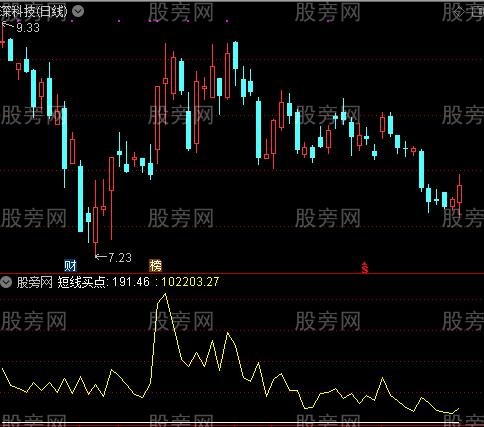Click the double purple dots at the chart top
This screenshot has width=484, height=427.
tap(154, 21)
